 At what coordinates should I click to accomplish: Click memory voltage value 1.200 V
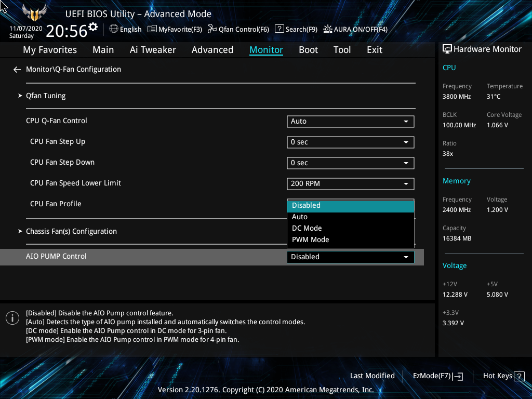tap(497, 210)
